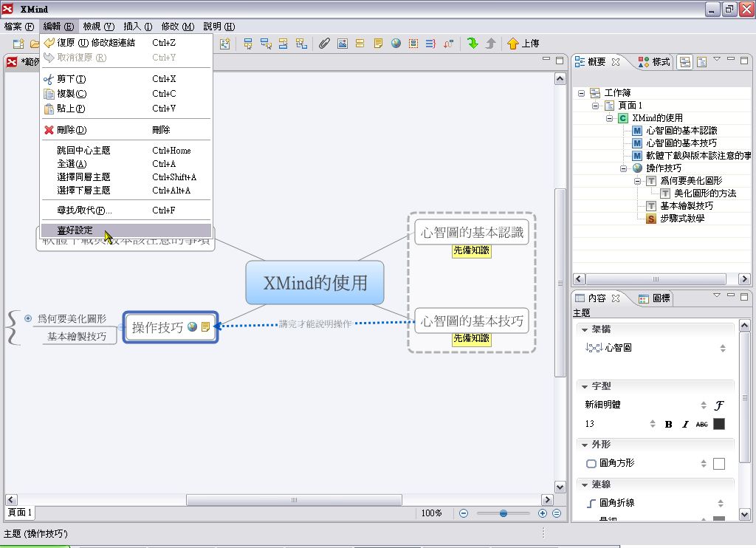The width and height of the screenshot is (756, 548).
Task: Open font size 13 dropdown
Action: click(x=653, y=424)
